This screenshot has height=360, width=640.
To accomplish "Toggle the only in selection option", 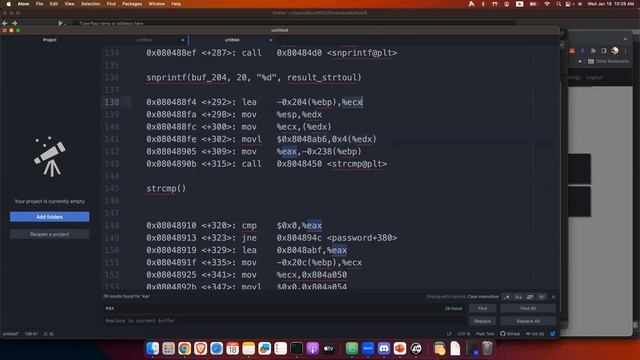I will pos(530,297).
